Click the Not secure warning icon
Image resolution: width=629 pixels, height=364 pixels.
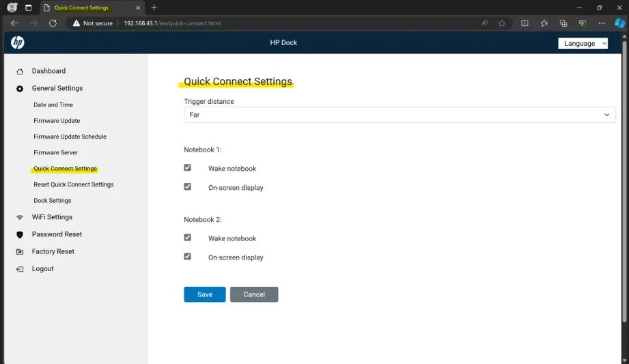coord(76,23)
